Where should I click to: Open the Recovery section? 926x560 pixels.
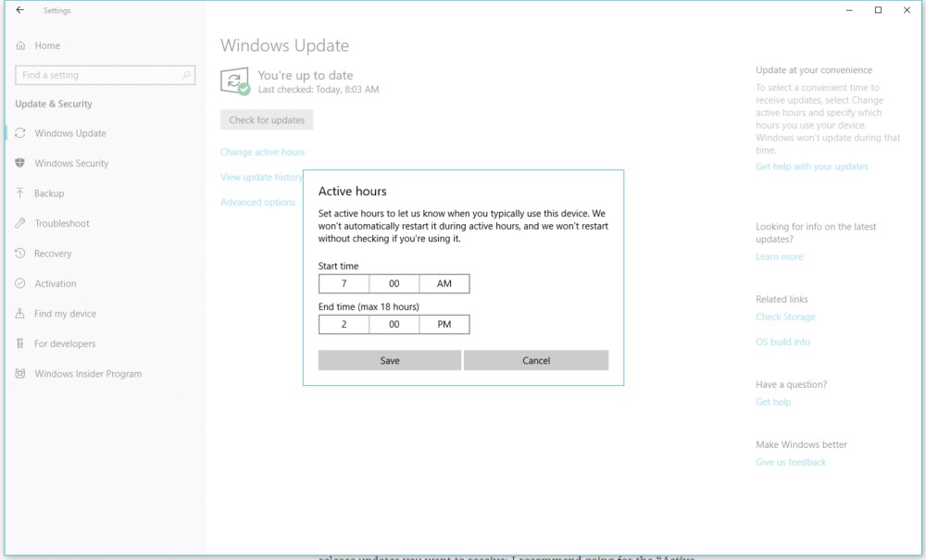[53, 254]
